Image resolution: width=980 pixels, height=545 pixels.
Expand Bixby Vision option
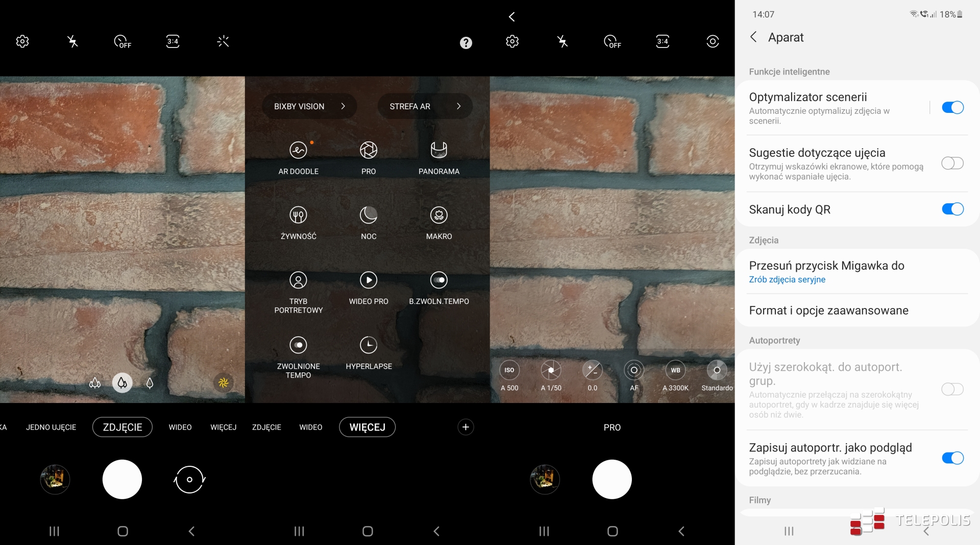309,106
